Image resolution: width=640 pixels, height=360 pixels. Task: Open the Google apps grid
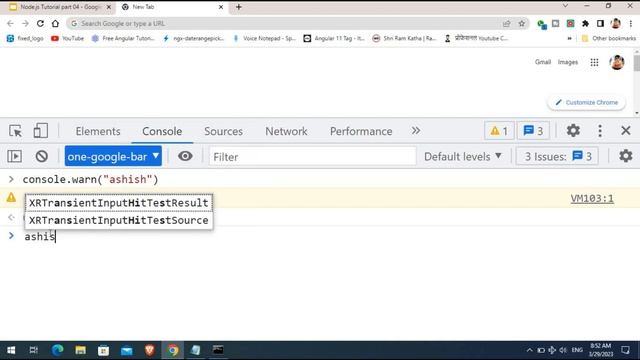[594, 62]
